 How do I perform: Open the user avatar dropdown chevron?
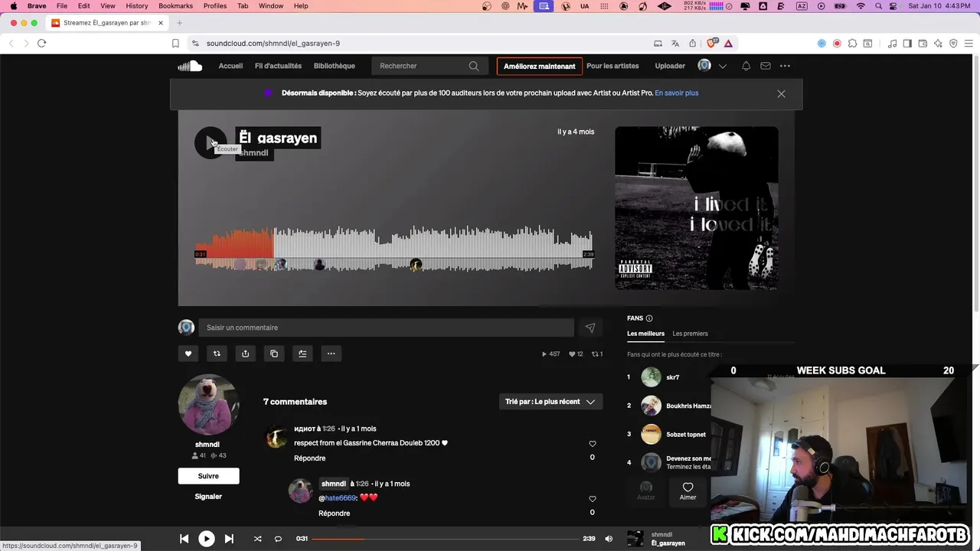[x=722, y=67]
